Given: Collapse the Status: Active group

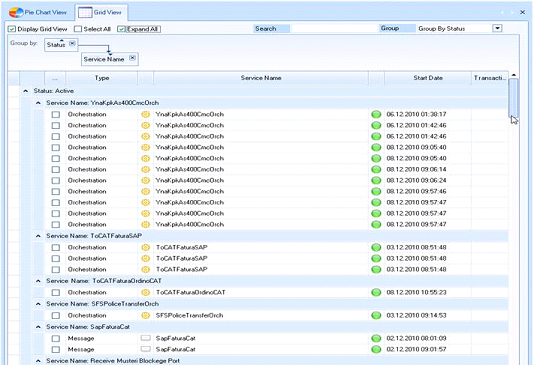Looking at the screenshot, I should 25,91.
